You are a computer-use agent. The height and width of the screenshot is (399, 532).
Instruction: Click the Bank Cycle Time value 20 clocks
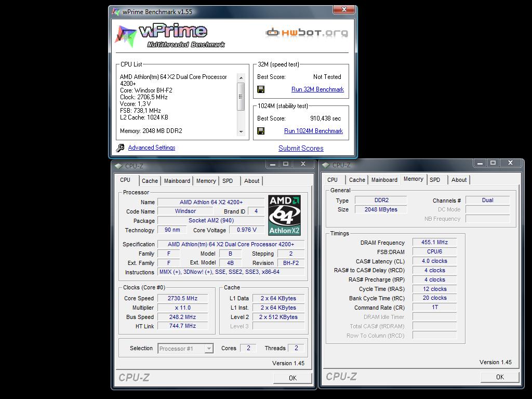[x=434, y=298]
